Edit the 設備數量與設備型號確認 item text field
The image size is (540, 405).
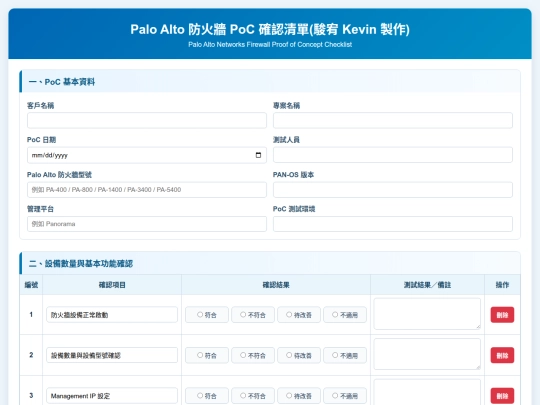[x=112, y=355]
